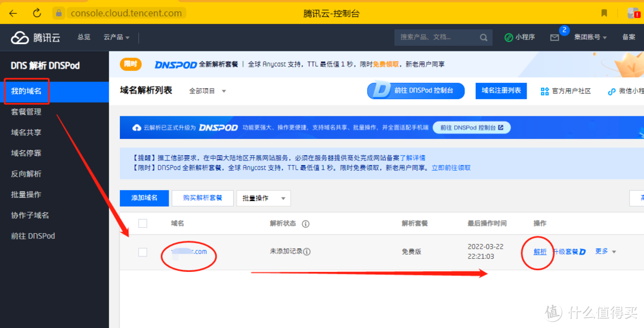644x328 pixels.
Task: Click the 解析 link in domain row
Action: (540, 252)
